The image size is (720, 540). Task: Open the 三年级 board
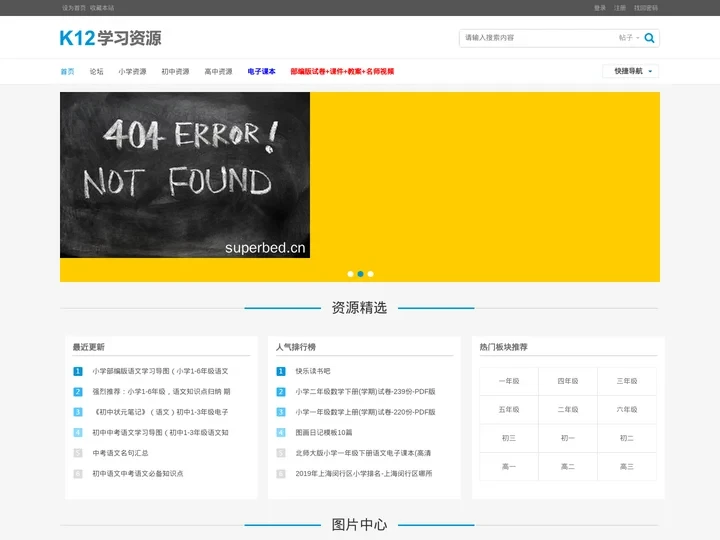pyautogui.click(x=627, y=381)
